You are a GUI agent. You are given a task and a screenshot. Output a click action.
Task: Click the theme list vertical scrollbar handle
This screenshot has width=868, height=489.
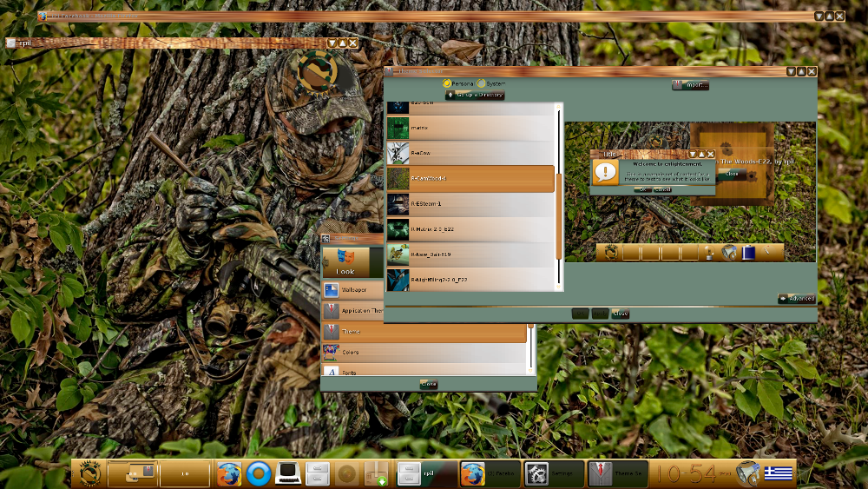tap(558, 216)
